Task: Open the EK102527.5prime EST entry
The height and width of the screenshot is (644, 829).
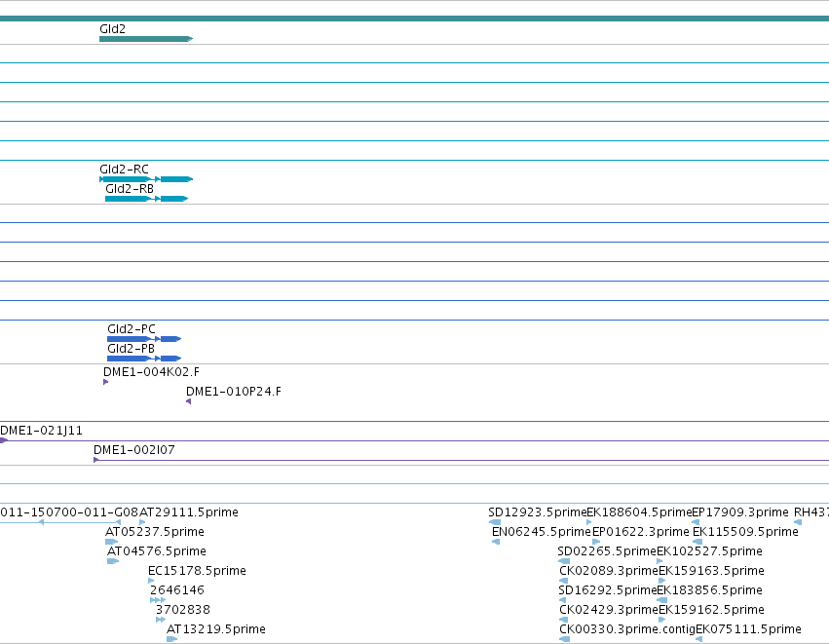Action: tap(709, 550)
